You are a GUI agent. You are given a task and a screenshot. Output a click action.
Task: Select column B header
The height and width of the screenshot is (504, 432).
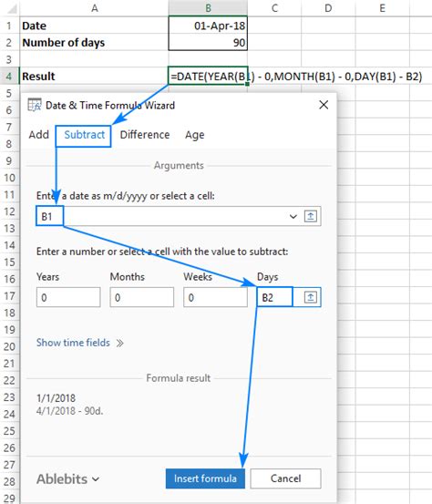click(208, 8)
